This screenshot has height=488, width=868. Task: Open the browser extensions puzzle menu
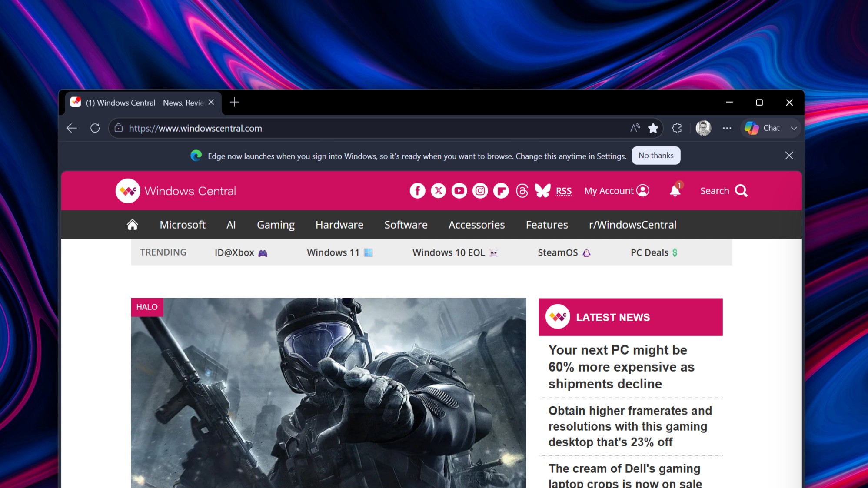click(x=676, y=128)
